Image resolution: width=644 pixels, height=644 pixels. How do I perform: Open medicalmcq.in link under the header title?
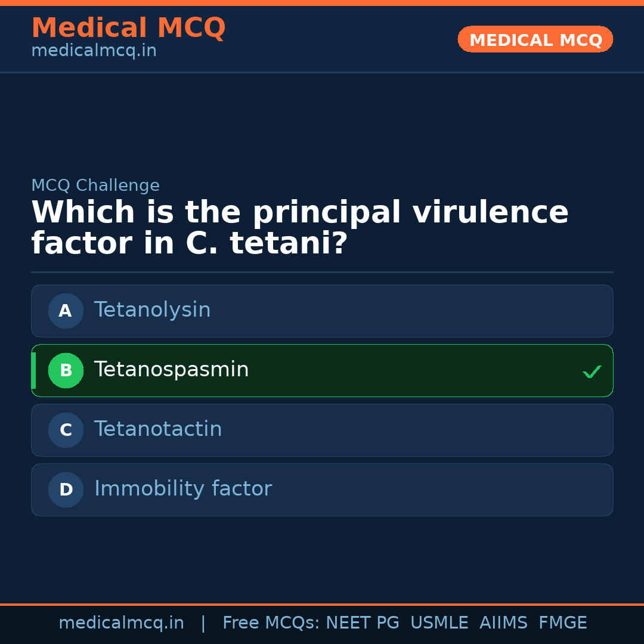pos(94,51)
